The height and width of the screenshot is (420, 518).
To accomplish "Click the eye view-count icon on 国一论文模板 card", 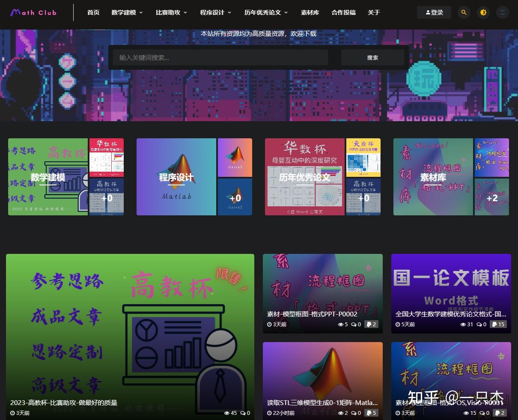I will tap(463, 324).
